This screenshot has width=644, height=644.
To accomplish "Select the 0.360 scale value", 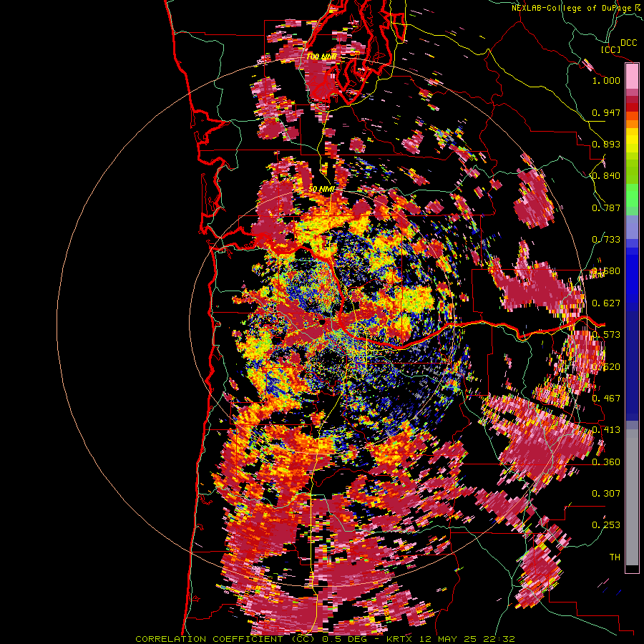I will [x=606, y=462].
